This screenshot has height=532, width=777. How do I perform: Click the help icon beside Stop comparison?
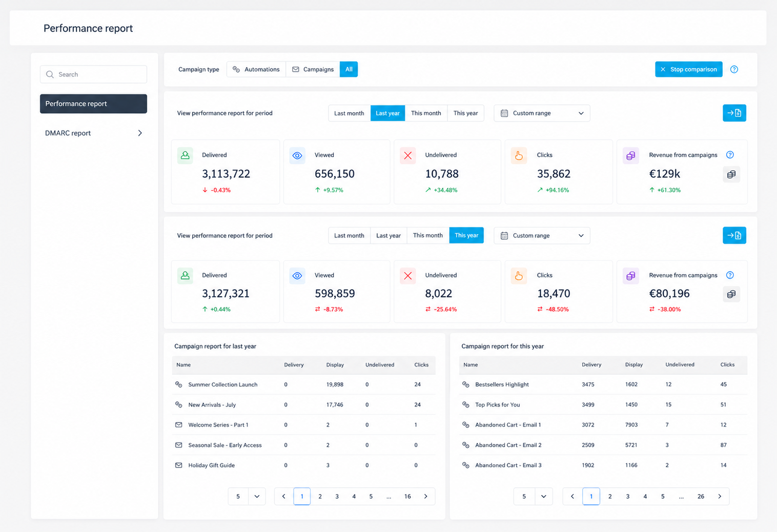point(734,69)
